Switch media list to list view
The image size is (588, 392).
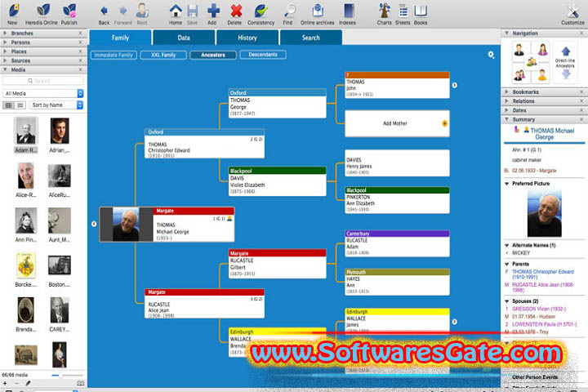tap(20, 105)
